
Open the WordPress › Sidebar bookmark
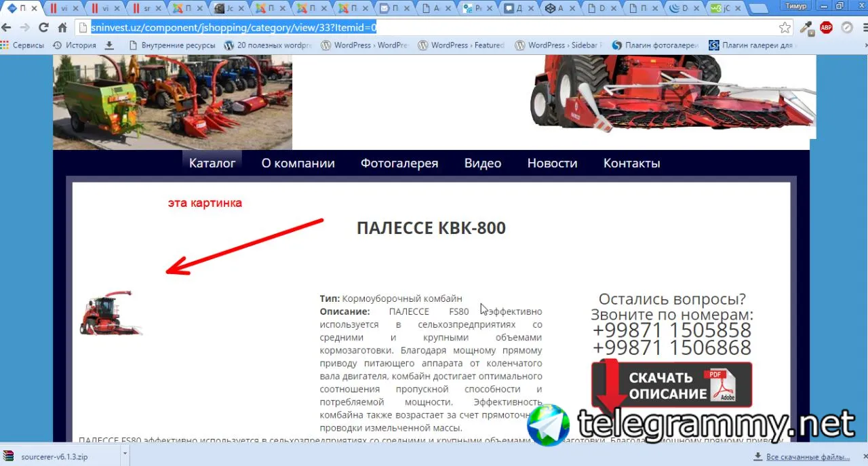tap(559, 45)
